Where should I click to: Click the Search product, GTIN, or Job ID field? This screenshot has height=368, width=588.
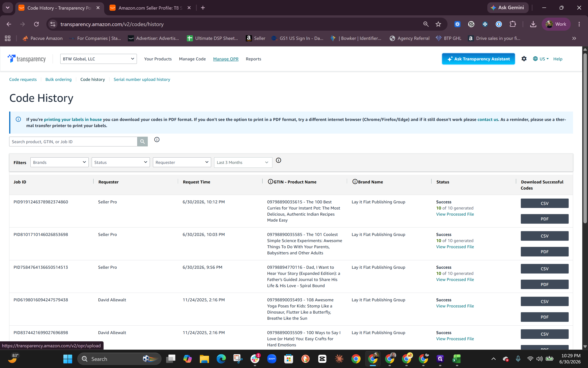pos(73,141)
